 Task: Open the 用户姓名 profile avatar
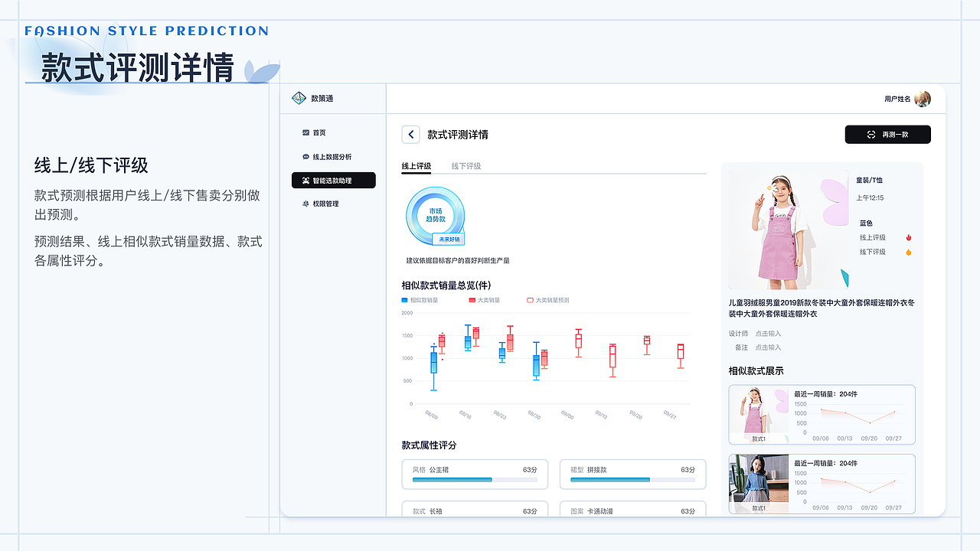(923, 99)
